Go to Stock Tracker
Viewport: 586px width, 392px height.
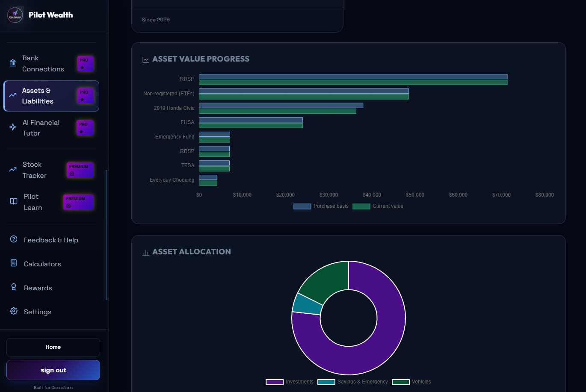coord(51,170)
